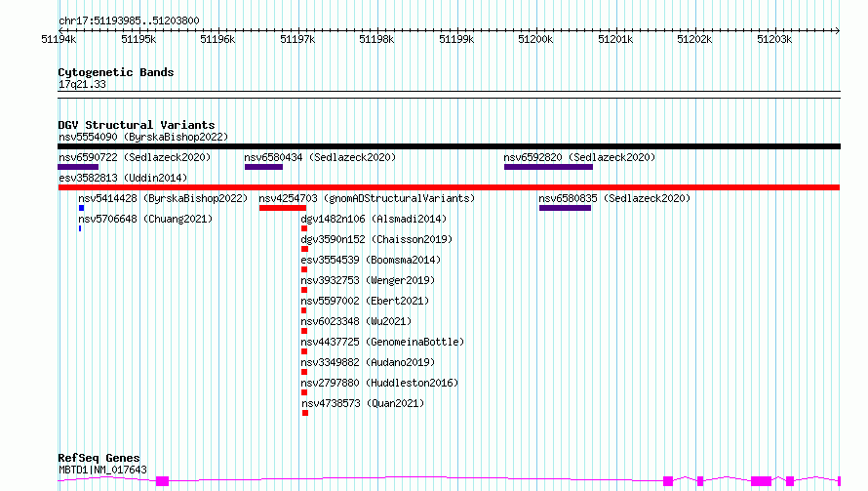This screenshot has height=491, width=868.
Task: Click the 51202k ruler tick label
Action: point(694,39)
